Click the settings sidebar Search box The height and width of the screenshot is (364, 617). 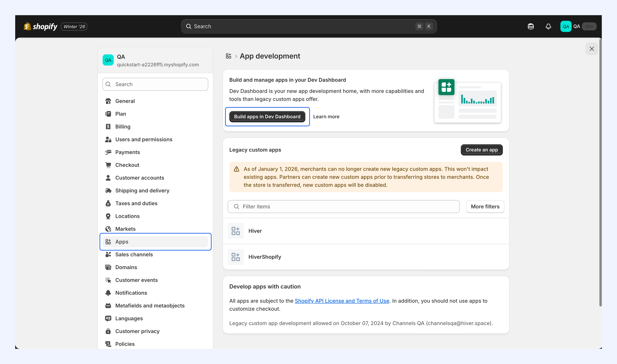tap(155, 84)
